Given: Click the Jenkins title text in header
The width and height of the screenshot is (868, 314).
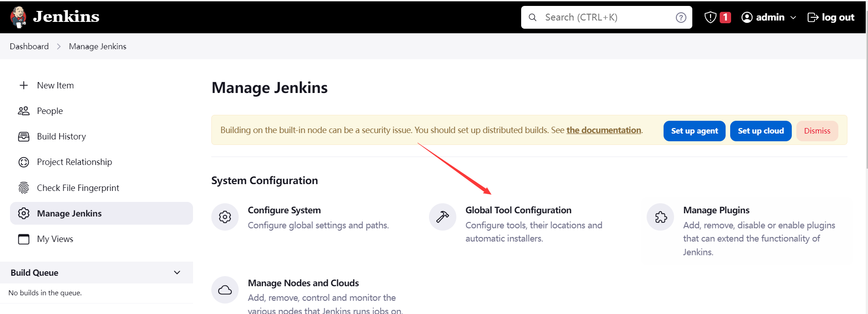Looking at the screenshot, I should tap(66, 17).
